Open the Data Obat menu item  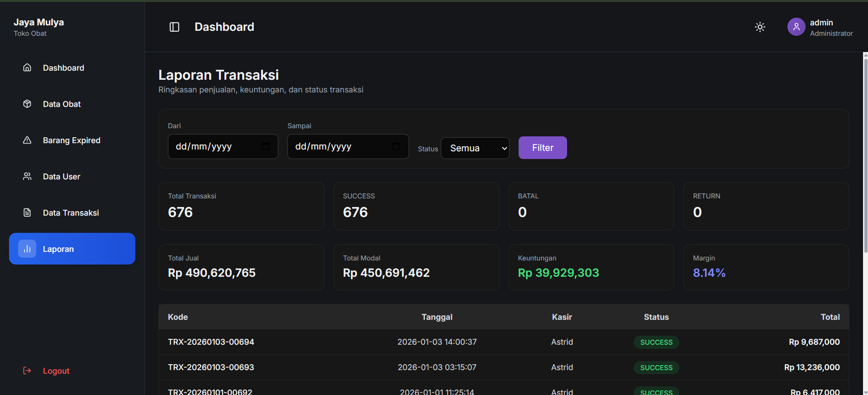click(x=72, y=104)
